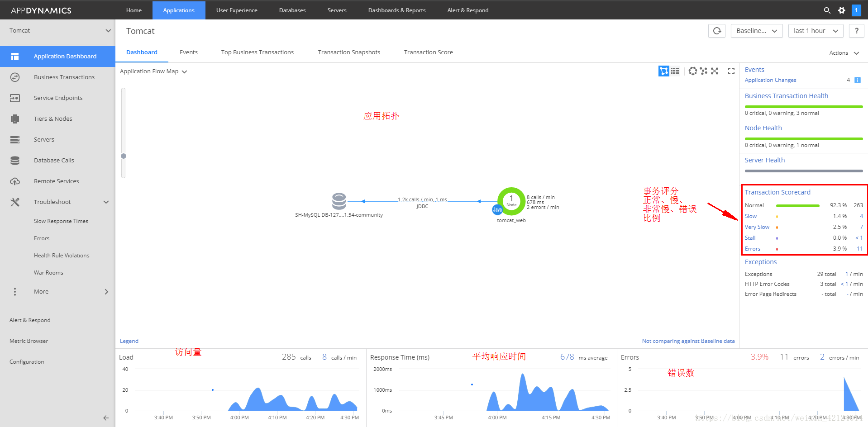Image resolution: width=868 pixels, height=427 pixels.
Task: Open Business Transaction Health link
Action: [787, 96]
